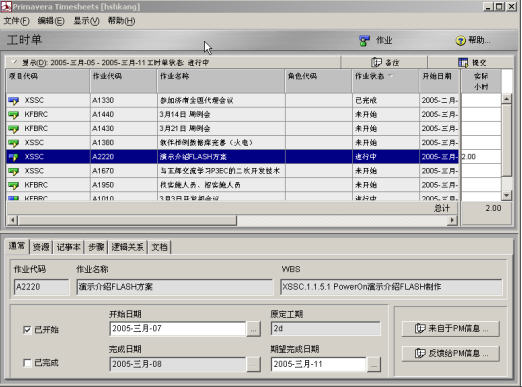522x387 pixels.
Task: Click the arrow icon of row A1330
Action: click(x=14, y=100)
